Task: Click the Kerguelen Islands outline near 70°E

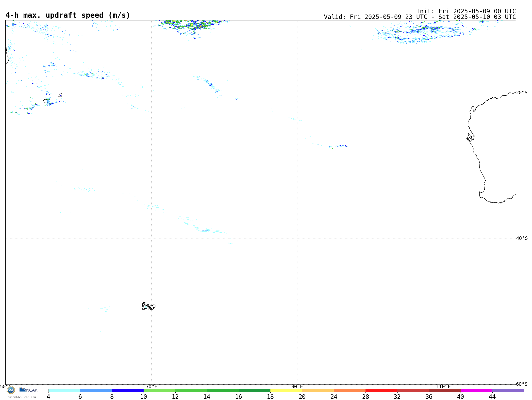Action: 149,306
